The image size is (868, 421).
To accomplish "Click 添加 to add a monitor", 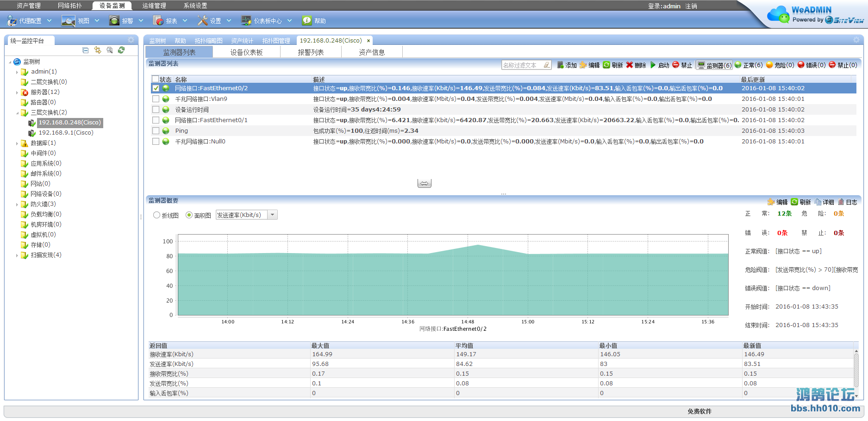I will click(x=567, y=65).
